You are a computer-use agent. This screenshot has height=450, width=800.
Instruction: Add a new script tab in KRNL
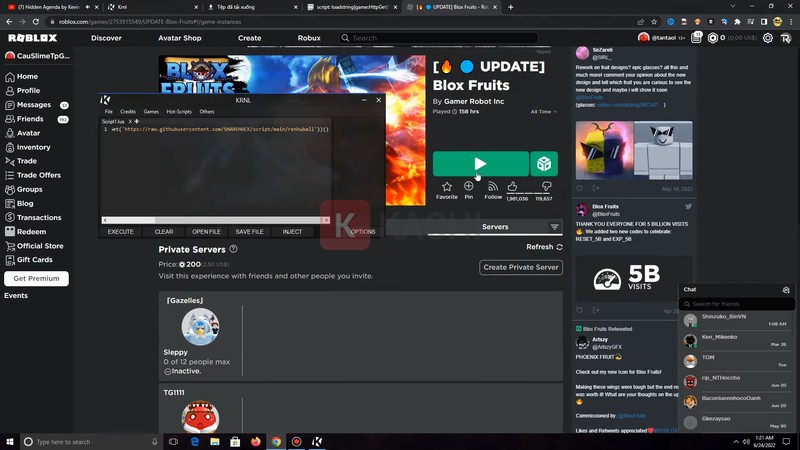coord(137,121)
